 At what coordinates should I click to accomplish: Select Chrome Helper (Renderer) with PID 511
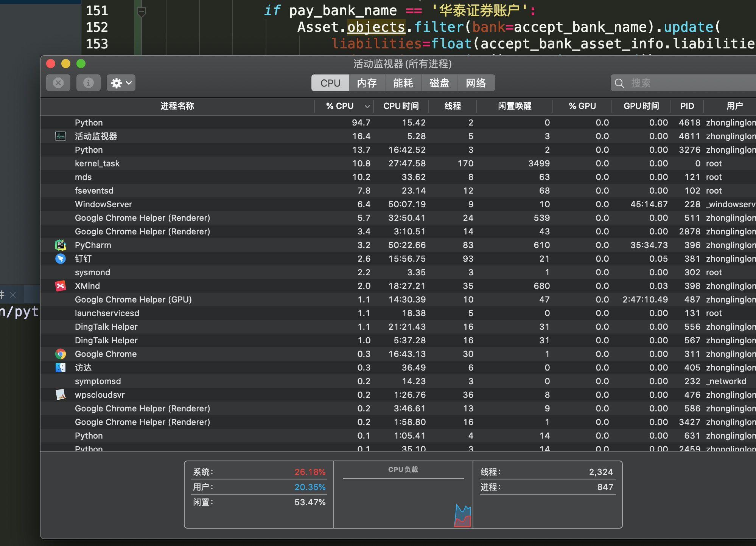(x=398, y=218)
